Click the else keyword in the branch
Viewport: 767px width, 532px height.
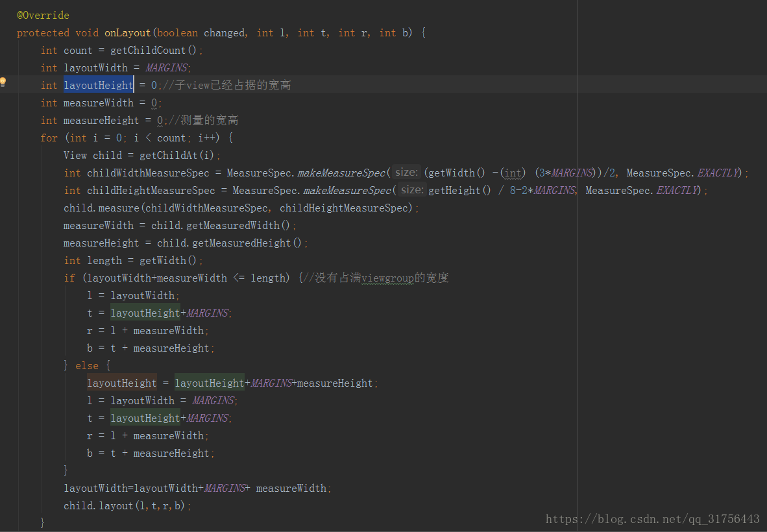pos(87,365)
